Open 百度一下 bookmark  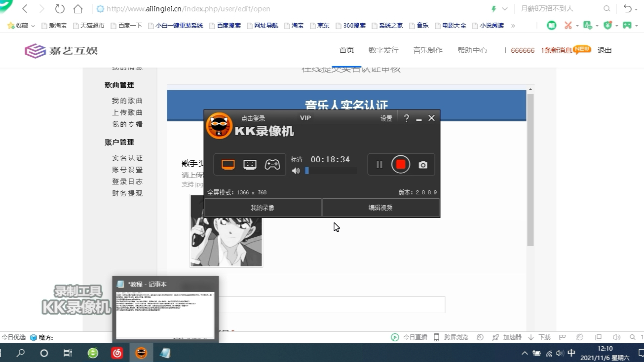click(x=126, y=26)
